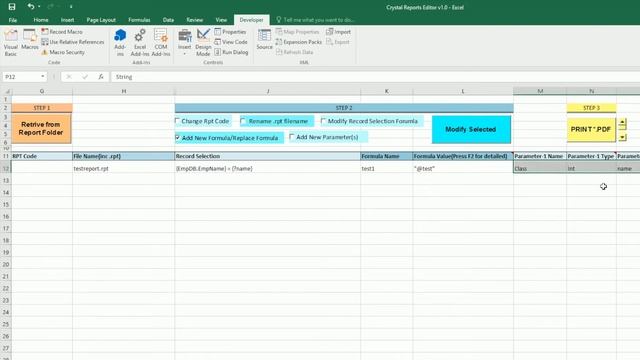Open Macro Security settings
Viewport: 640px width, 360px height.
click(63, 52)
